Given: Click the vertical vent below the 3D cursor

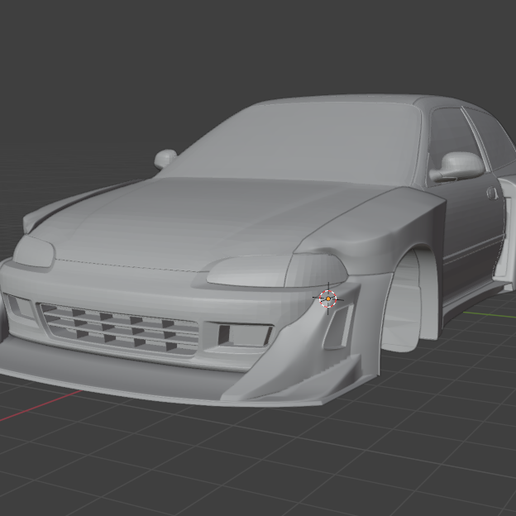Looking at the screenshot, I should tap(338, 327).
